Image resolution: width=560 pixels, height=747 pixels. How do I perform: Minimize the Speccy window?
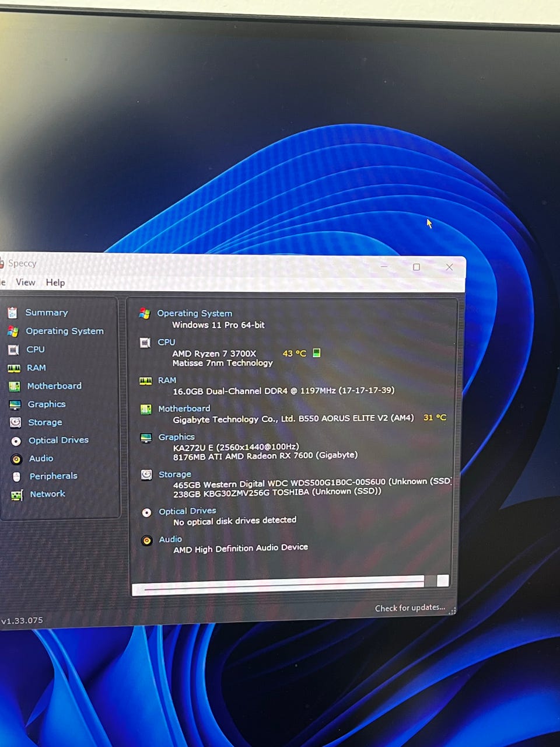(384, 266)
